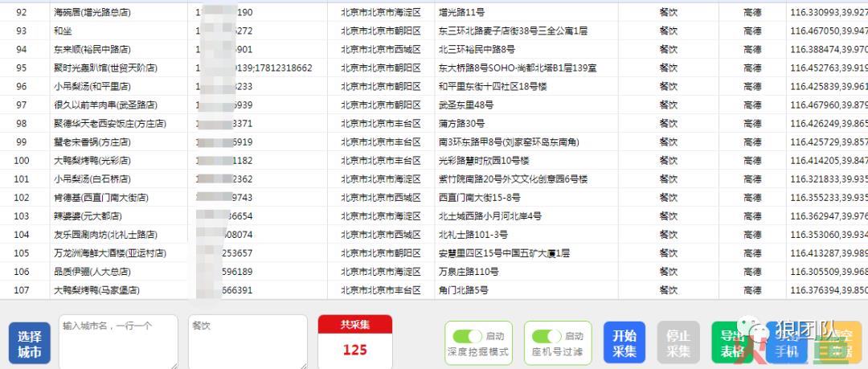868x369 pixels.
Task: Click the address 万泉庄路110号
Action: pos(469,272)
